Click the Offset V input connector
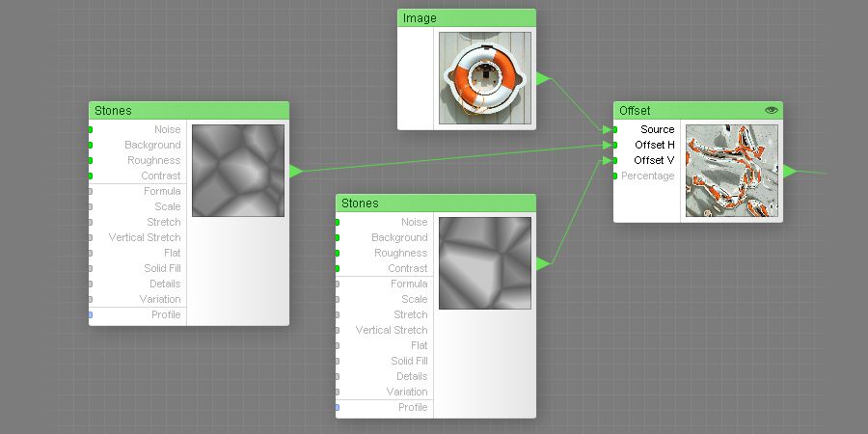The height and width of the screenshot is (434, 868). pyautogui.click(x=615, y=160)
